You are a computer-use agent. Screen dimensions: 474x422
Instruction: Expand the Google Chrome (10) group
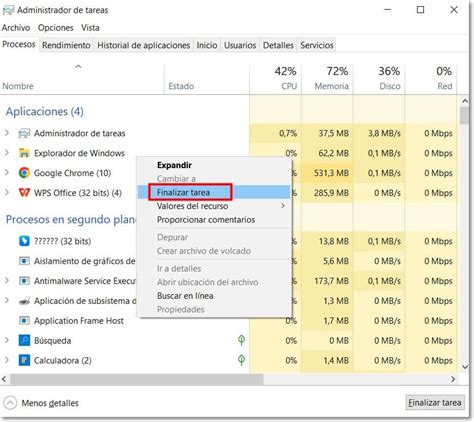pos(7,173)
